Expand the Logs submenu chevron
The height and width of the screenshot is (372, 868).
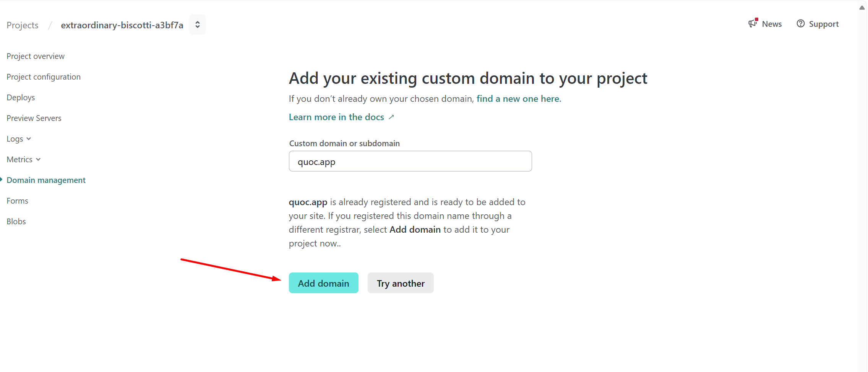pyautogui.click(x=29, y=139)
